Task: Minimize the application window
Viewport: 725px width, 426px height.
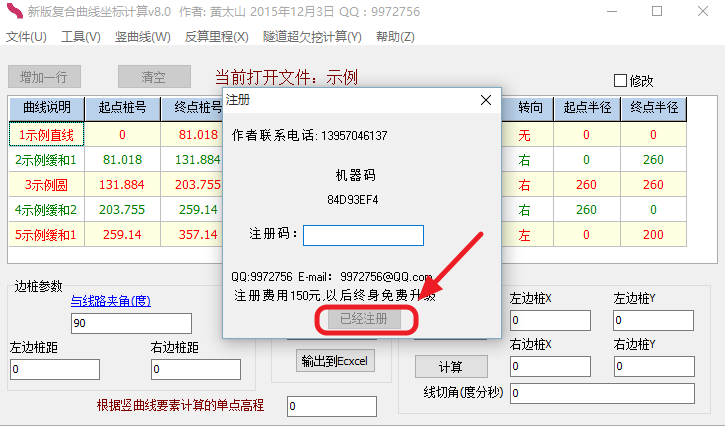Action: (612, 11)
